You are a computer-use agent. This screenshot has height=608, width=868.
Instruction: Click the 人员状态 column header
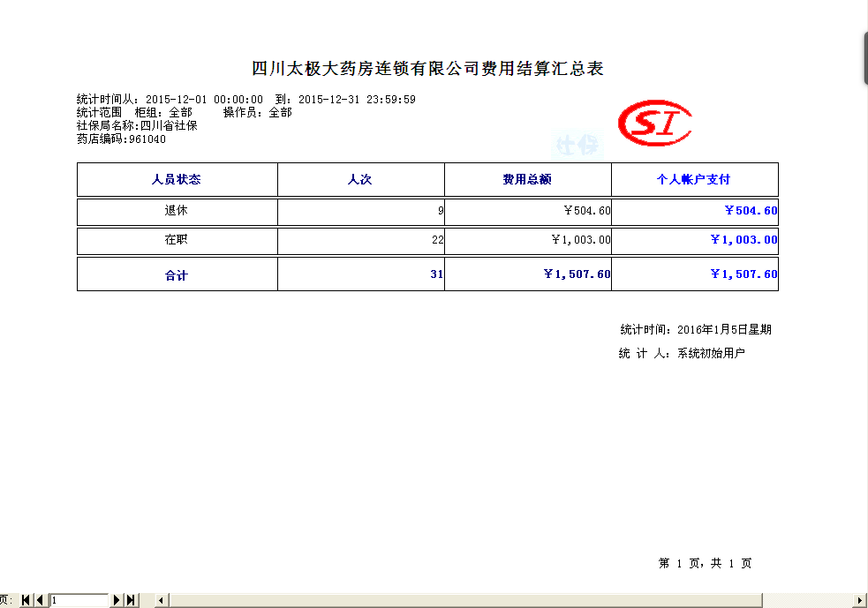point(177,179)
